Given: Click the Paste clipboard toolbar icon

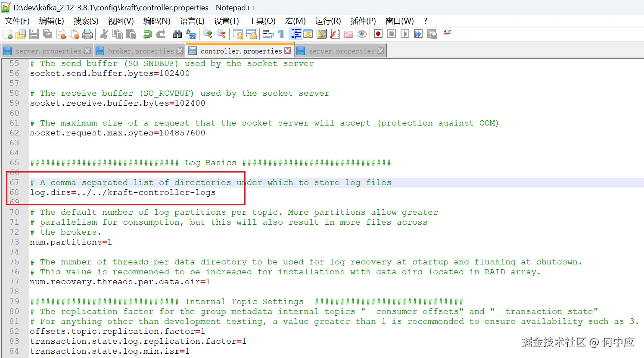Looking at the screenshot, I should pyautogui.click(x=131, y=34).
